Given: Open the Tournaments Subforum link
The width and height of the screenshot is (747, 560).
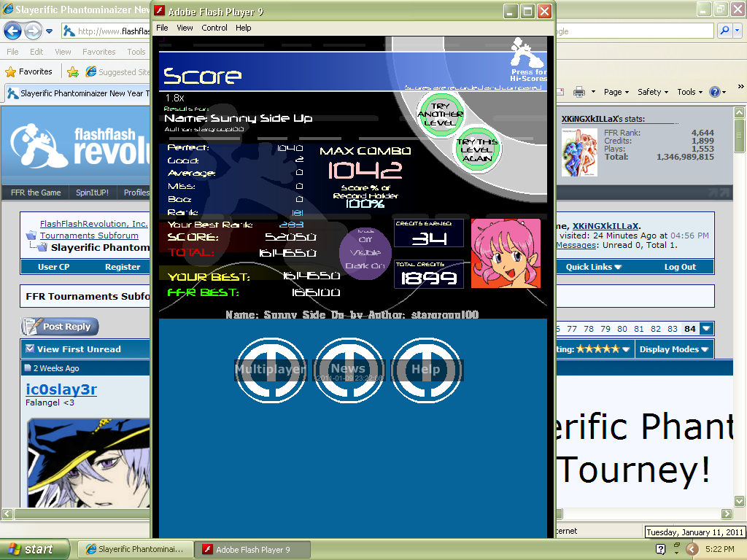Looking at the screenshot, I should (89, 236).
